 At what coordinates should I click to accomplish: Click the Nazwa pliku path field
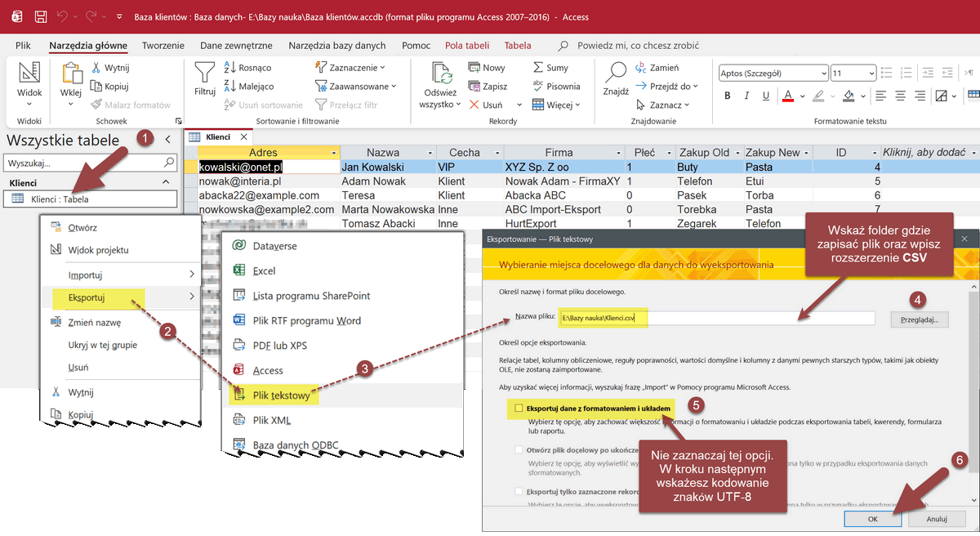pos(717,318)
